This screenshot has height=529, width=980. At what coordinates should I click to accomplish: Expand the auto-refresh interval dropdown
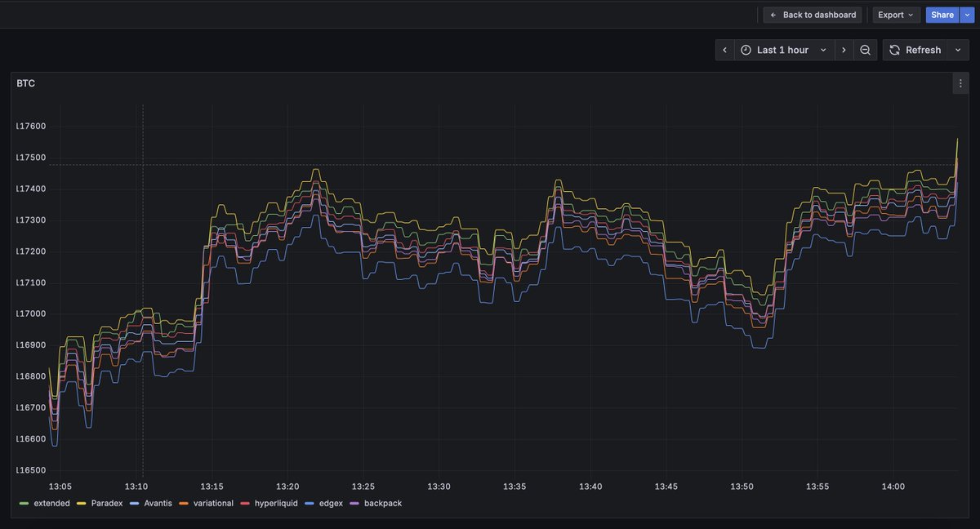[958, 50]
